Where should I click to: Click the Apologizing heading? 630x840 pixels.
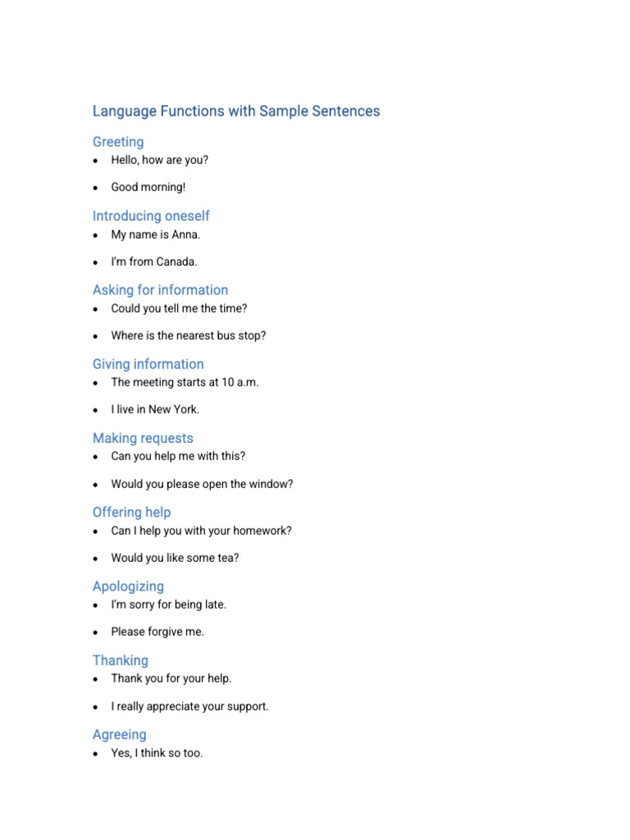point(129,587)
